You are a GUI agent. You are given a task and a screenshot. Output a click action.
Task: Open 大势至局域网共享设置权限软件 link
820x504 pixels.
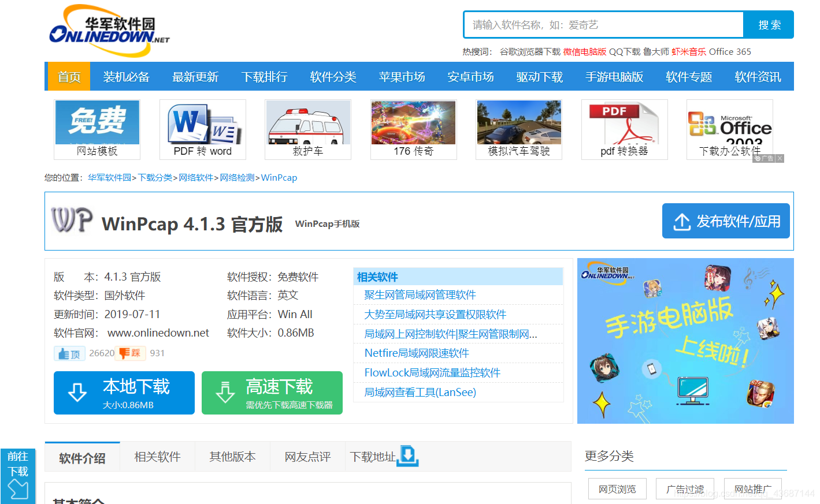pos(435,315)
